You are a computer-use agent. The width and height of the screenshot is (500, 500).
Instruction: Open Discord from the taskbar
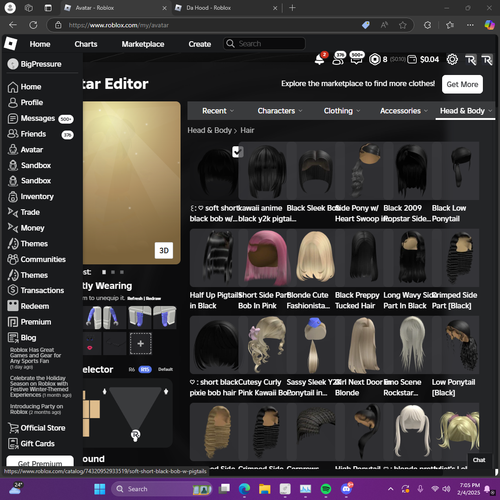pos(347,489)
